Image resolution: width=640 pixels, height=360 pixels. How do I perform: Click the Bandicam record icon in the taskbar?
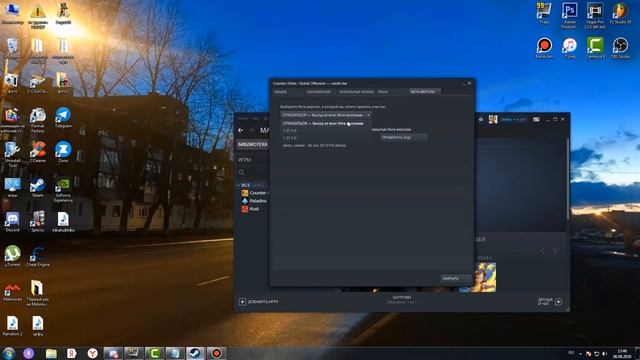216,353
